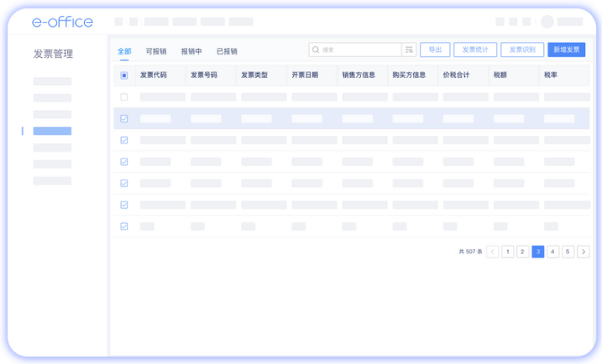Go to the next page with the right arrow

point(583,252)
